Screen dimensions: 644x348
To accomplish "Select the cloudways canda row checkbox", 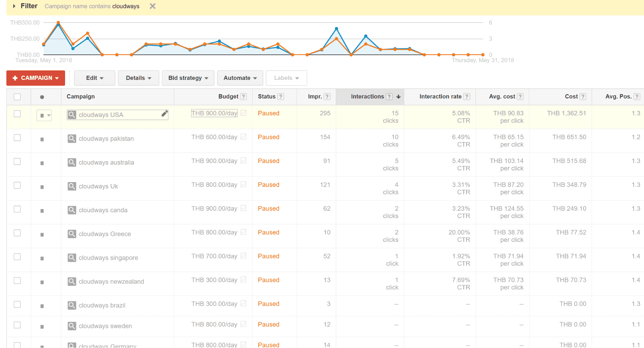I will pyautogui.click(x=17, y=209).
